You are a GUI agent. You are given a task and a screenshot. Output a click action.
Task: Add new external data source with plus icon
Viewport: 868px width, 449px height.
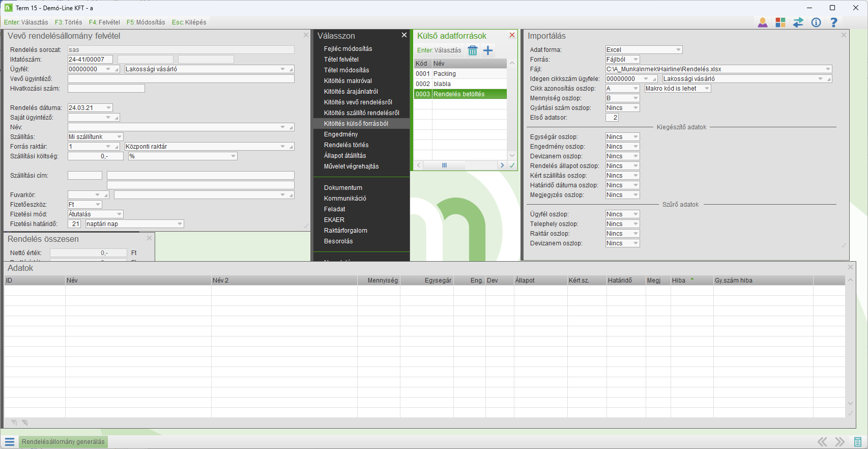click(488, 50)
